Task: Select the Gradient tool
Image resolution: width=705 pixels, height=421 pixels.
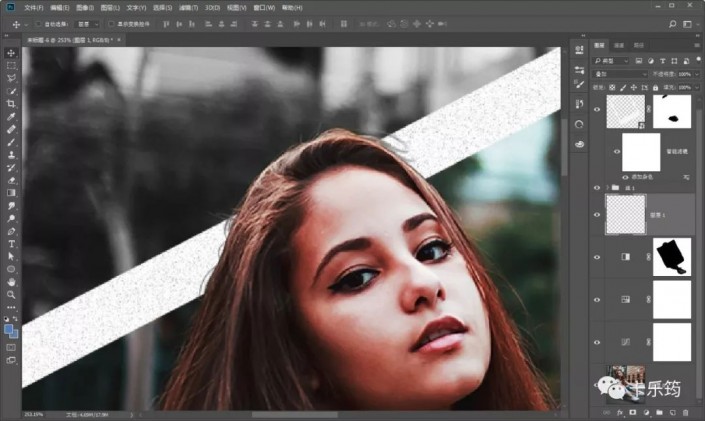Action: pyautogui.click(x=11, y=193)
